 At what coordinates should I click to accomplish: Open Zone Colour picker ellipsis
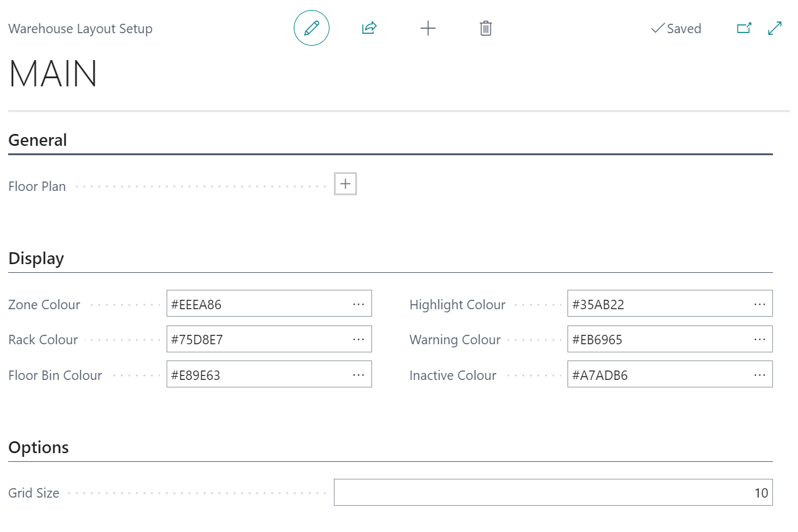[358, 304]
